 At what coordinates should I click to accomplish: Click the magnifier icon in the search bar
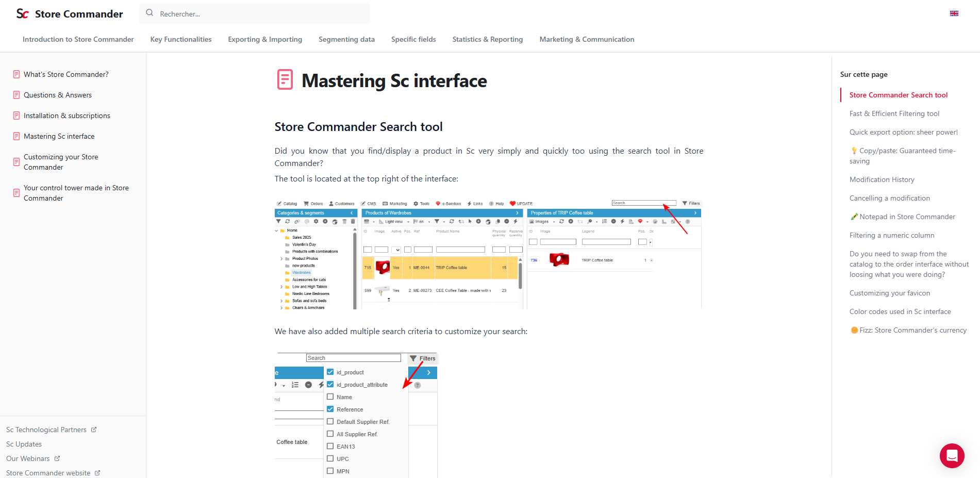[150, 13]
